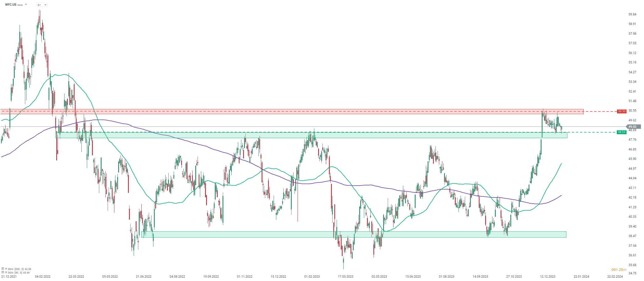
Task: Open settings icon for SMA 200 indicator
Action: 3,269
